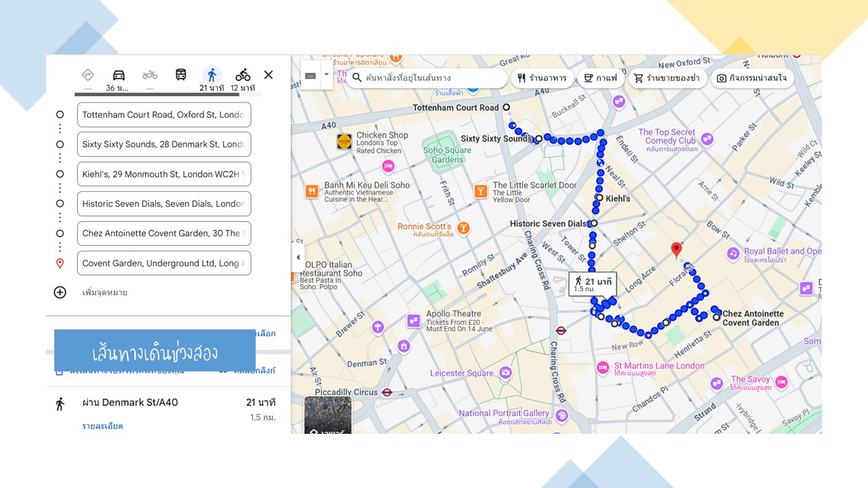
Task: Filter by ร้านอาหาร restaurants chip
Action: (542, 78)
